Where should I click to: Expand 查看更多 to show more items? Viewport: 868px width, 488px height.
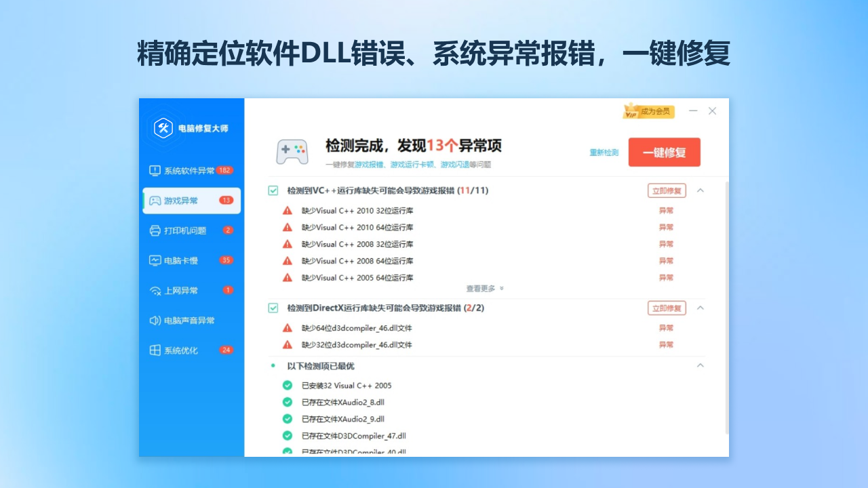click(x=484, y=289)
